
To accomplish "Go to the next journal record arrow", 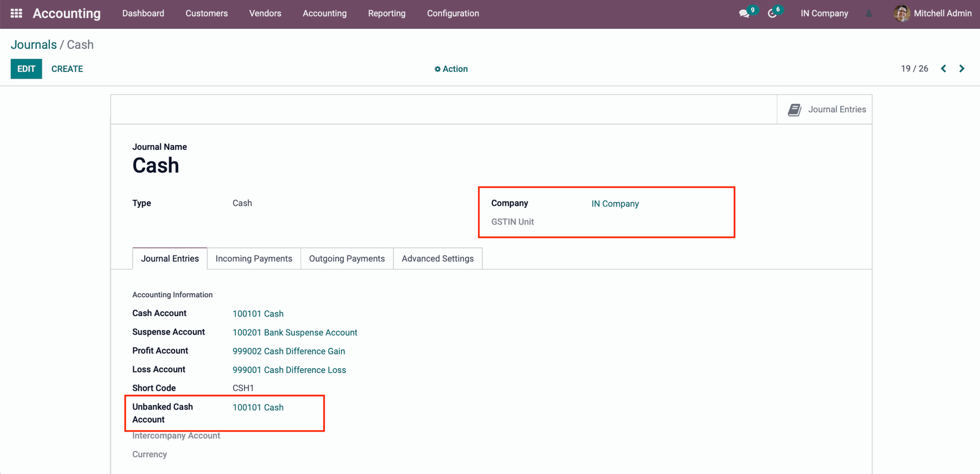I will click(962, 68).
